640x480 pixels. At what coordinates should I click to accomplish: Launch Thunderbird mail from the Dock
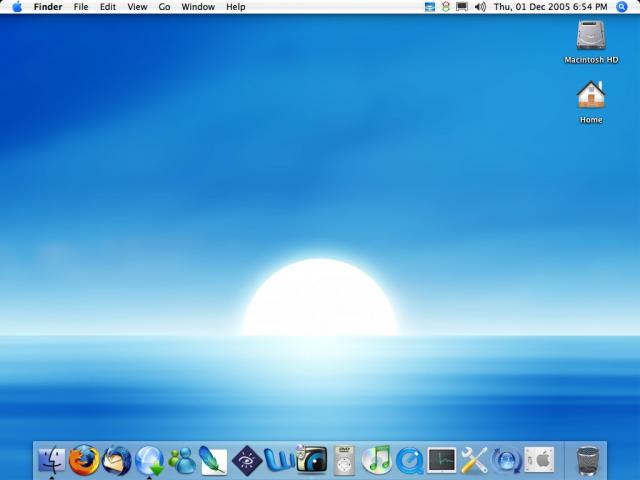point(117,460)
